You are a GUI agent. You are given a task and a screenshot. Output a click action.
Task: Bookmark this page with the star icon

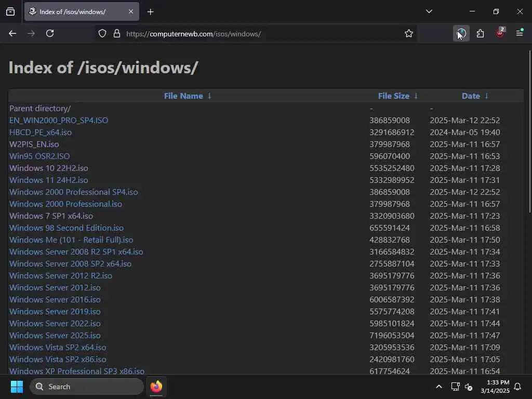click(x=409, y=34)
